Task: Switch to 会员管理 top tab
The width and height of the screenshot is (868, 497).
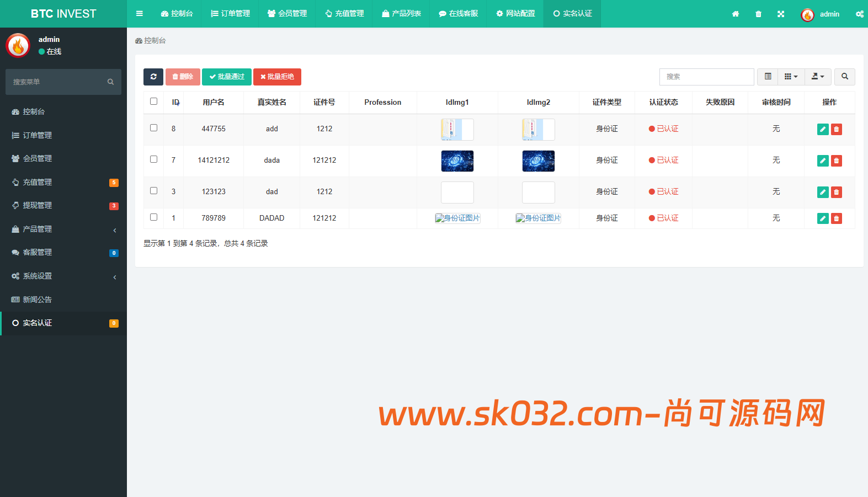Action: 287,14
